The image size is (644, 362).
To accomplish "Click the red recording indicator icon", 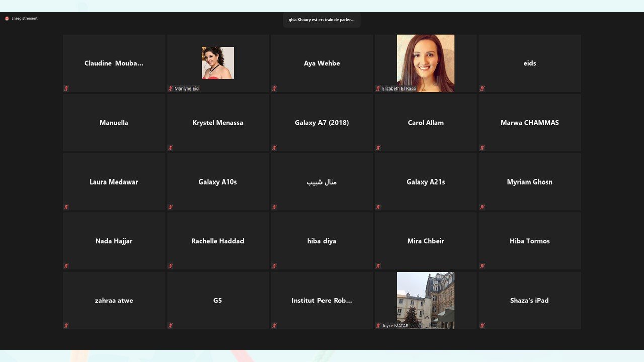I will point(7,19).
